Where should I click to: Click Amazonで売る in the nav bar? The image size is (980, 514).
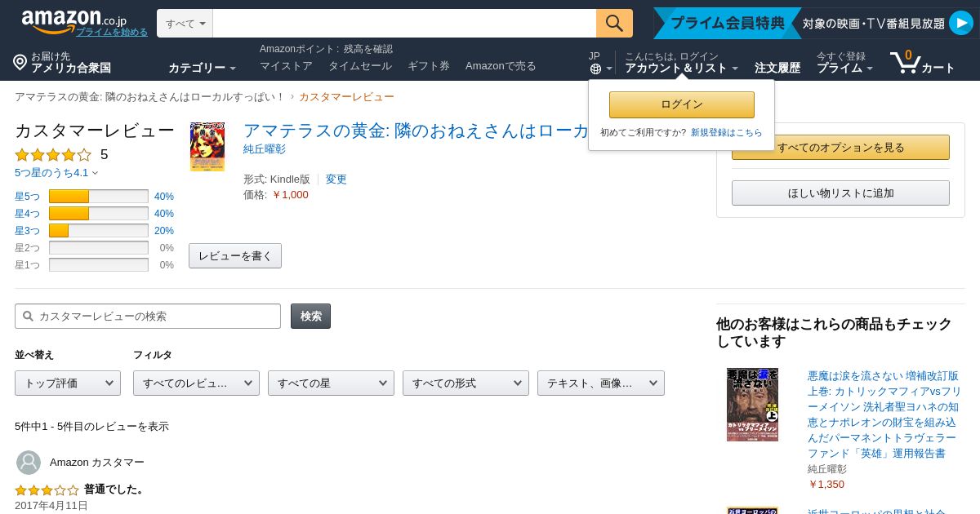point(501,66)
